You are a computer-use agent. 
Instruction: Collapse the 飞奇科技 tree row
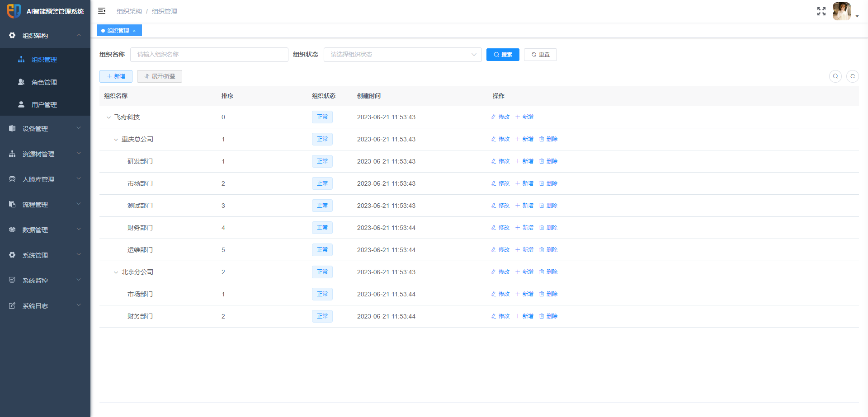coord(108,117)
